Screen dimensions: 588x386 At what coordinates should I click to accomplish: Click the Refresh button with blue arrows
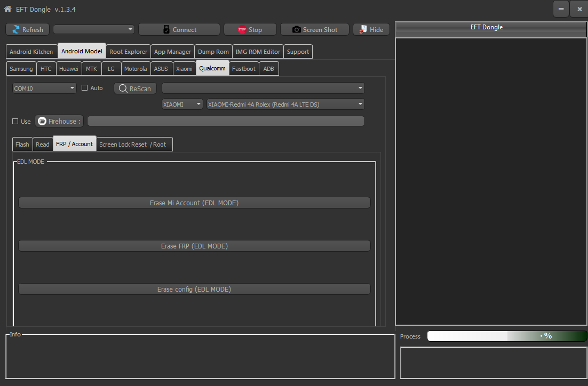tap(27, 30)
